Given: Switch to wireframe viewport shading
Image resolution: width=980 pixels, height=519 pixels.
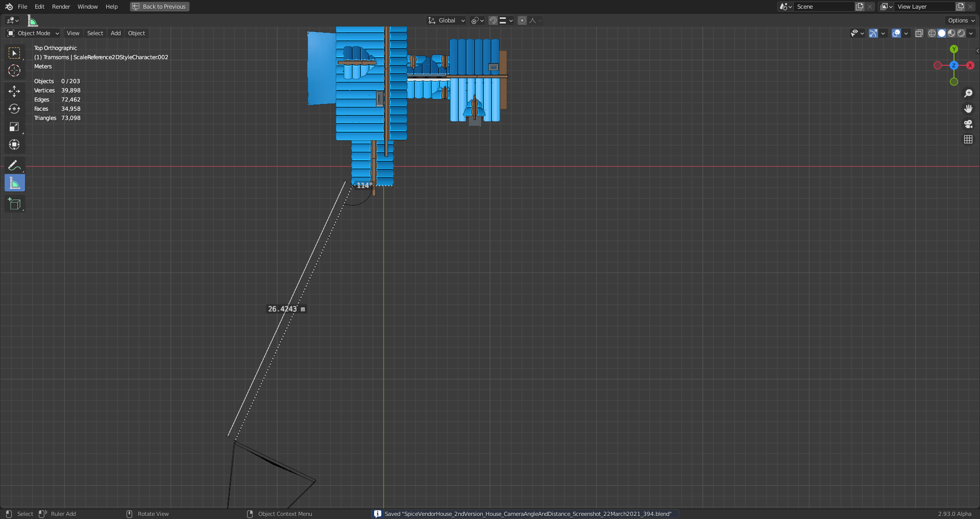Looking at the screenshot, I should [932, 33].
